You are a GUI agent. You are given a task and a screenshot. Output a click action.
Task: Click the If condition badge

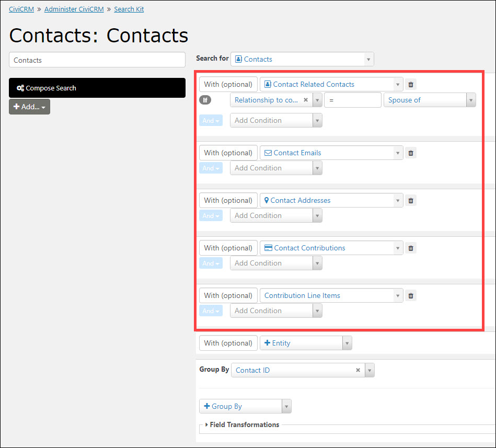pyautogui.click(x=205, y=100)
